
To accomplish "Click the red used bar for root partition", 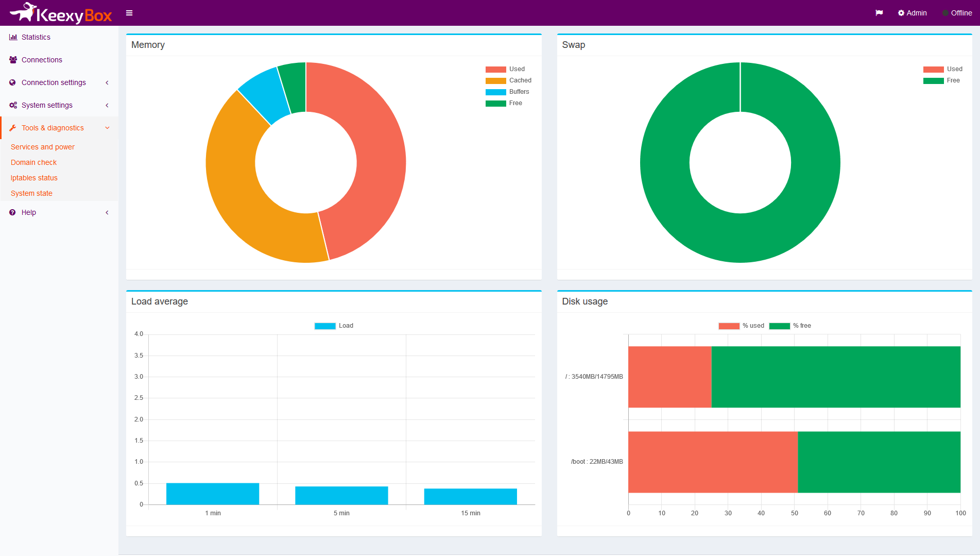I will (669, 377).
